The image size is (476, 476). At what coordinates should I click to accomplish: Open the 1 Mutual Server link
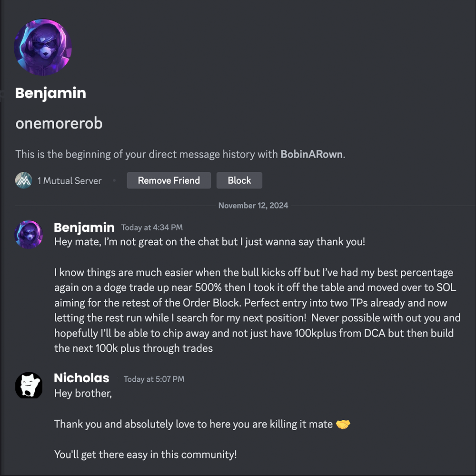tap(69, 181)
